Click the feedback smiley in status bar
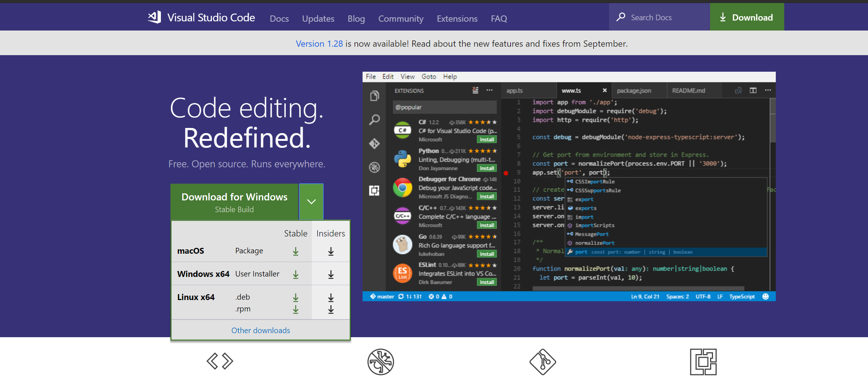Viewport: 868px width, 378px height. pos(766,296)
